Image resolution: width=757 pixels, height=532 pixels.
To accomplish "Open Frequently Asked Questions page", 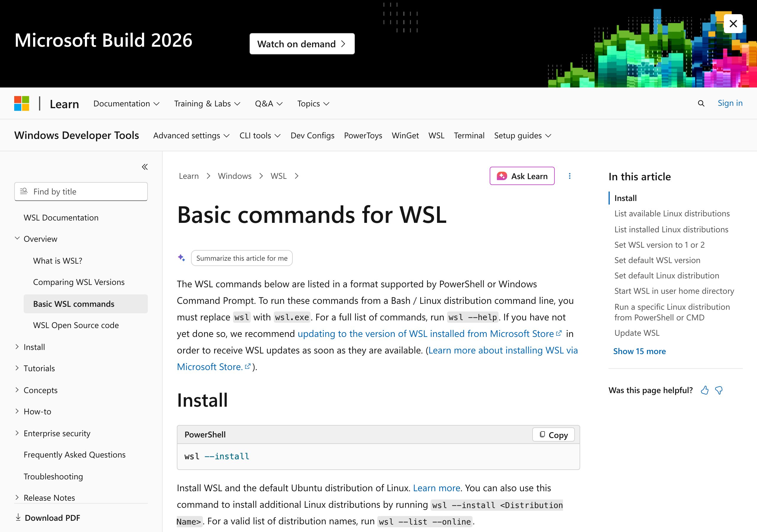I will (x=75, y=455).
